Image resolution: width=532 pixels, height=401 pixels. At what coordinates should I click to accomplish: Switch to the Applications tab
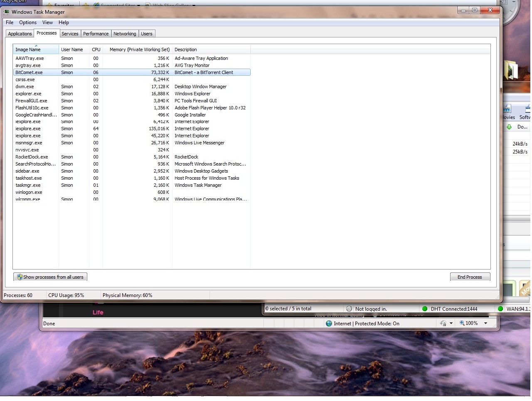pyautogui.click(x=20, y=34)
